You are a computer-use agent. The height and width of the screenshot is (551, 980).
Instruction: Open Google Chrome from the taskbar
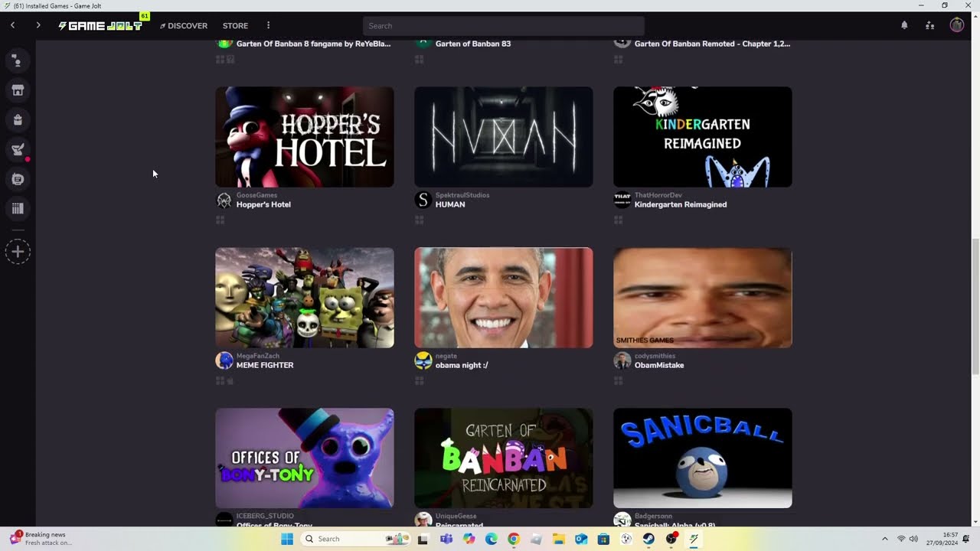(514, 539)
